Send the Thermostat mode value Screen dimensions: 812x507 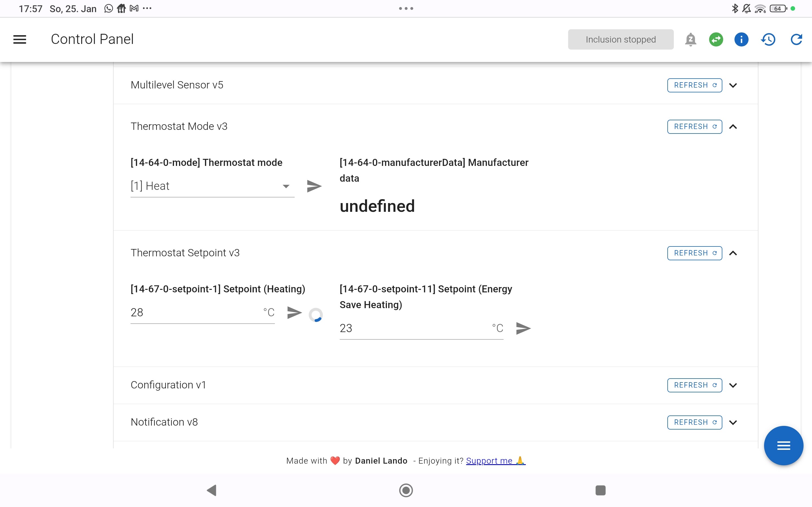pyautogui.click(x=314, y=186)
